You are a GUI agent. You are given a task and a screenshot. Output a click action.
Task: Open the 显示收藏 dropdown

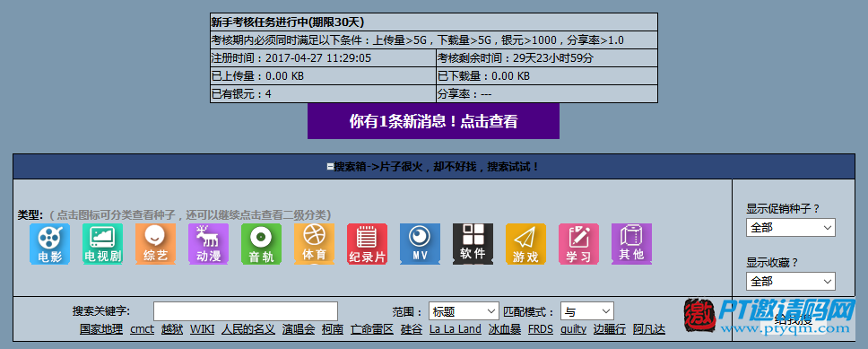pos(791,282)
